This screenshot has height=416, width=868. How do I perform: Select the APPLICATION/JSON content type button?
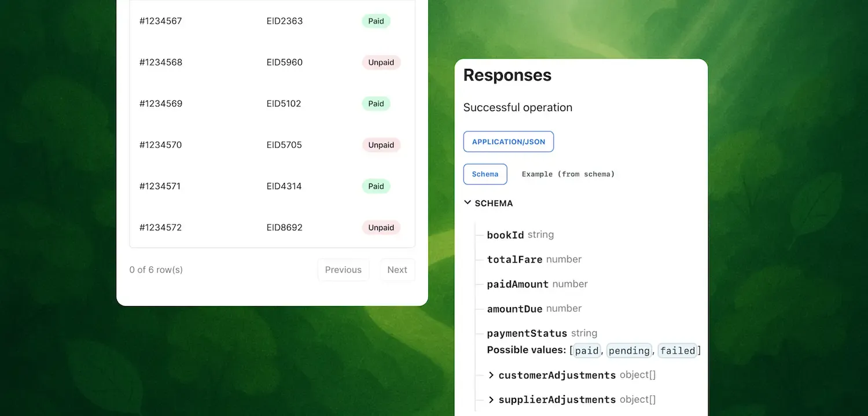[509, 142]
